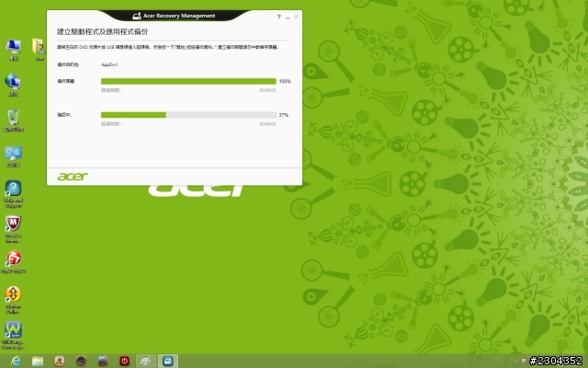Open the Computer desktop icon
This screenshot has width=588, height=368.
13,47
